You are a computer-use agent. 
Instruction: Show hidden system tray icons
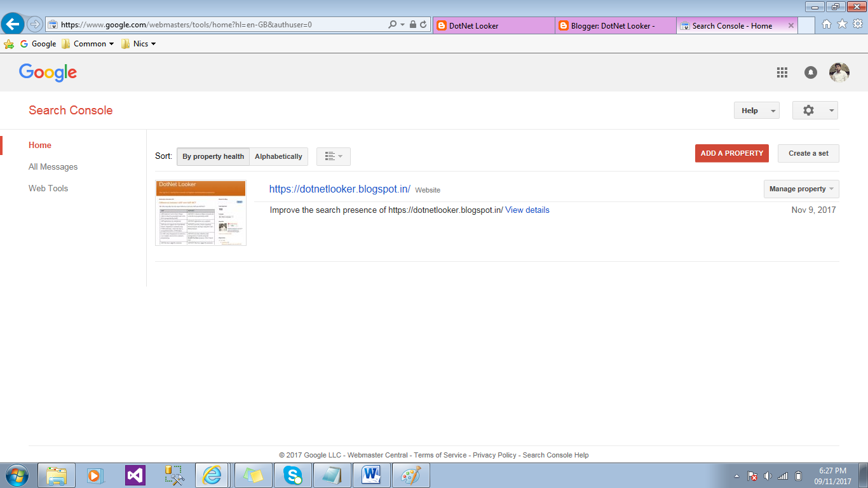coord(736,476)
